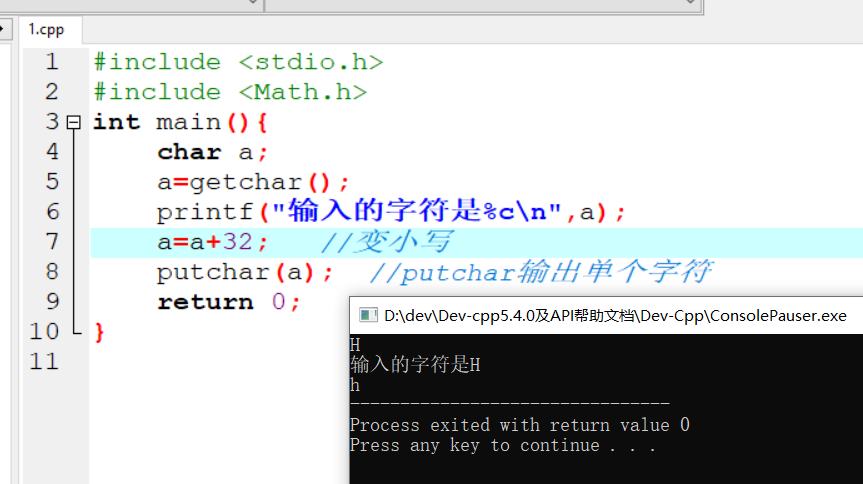The height and width of the screenshot is (484, 863).
Task: Click line number 11 in the gutter
Action: coord(44,362)
